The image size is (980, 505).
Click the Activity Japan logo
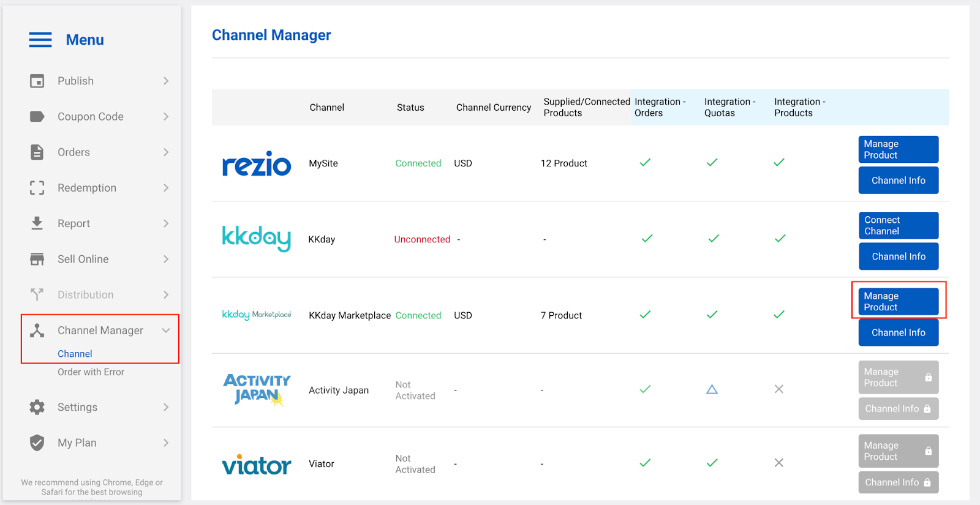(257, 390)
